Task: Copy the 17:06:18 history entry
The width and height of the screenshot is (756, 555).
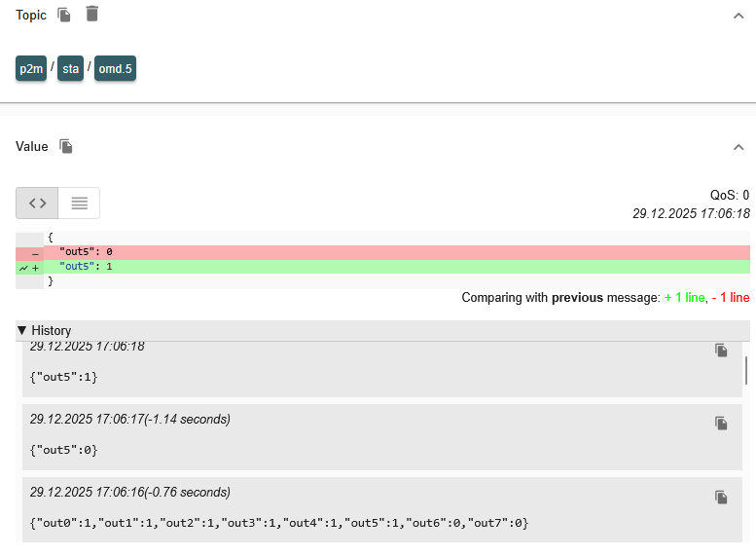Action: [x=721, y=351]
